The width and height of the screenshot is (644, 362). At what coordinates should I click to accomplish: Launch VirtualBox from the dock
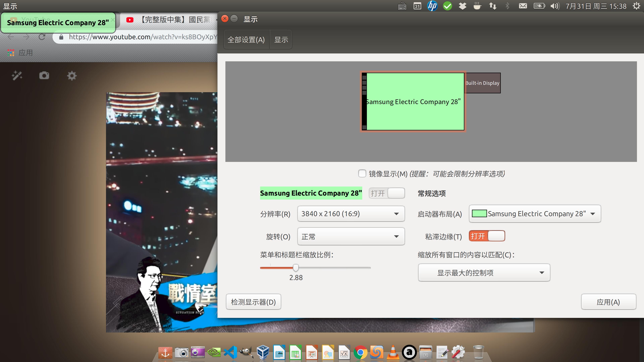click(x=263, y=352)
